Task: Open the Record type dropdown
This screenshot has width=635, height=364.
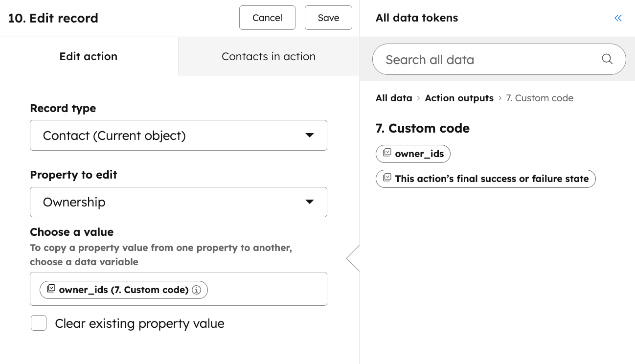Action: point(179,135)
